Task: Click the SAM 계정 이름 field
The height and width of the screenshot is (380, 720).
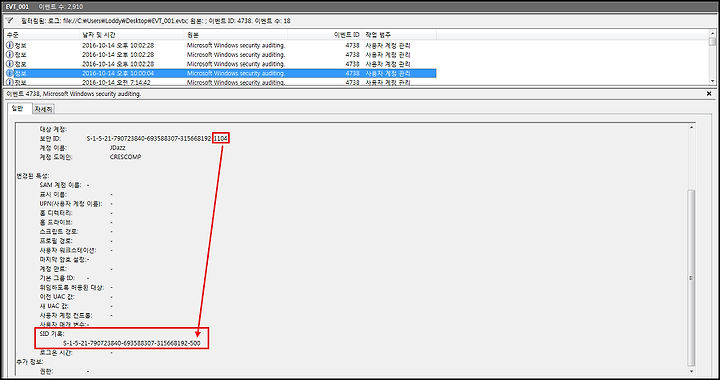Action: pos(61,185)
